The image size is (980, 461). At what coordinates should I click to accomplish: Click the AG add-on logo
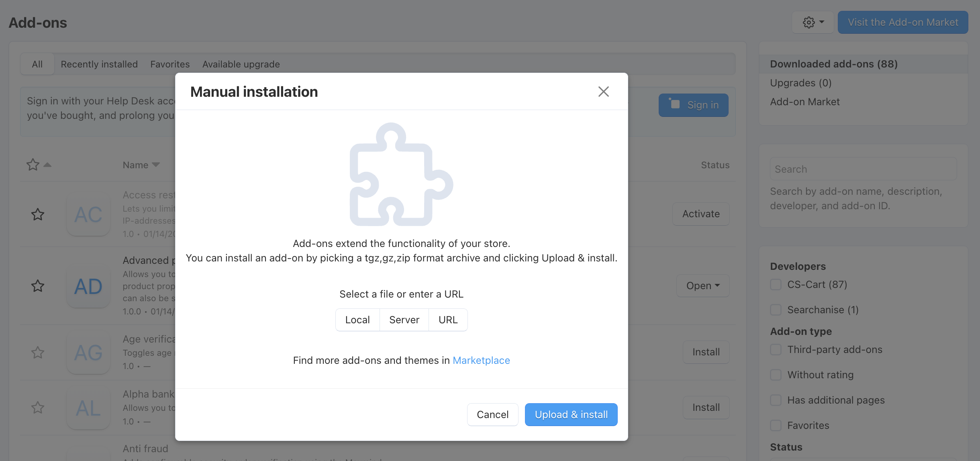click(88, 353)
